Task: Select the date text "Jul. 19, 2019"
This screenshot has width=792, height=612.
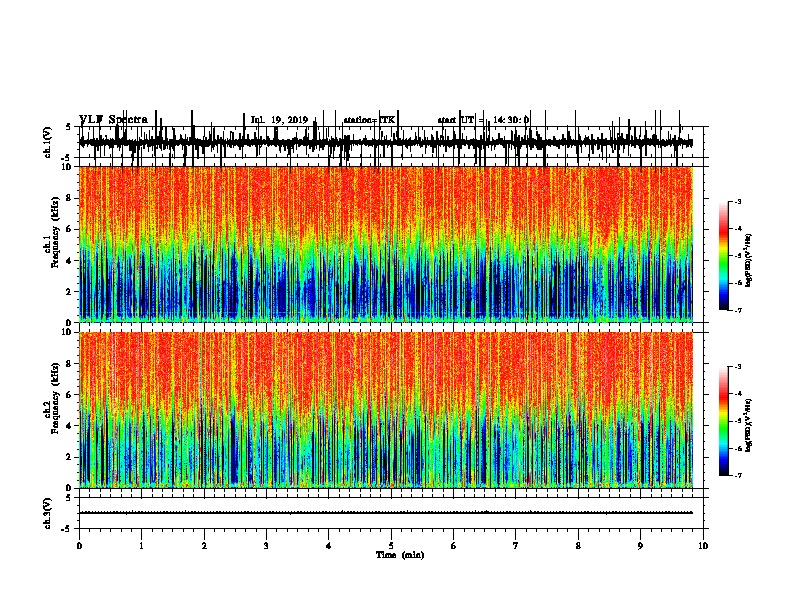Action: pos(279,120)
